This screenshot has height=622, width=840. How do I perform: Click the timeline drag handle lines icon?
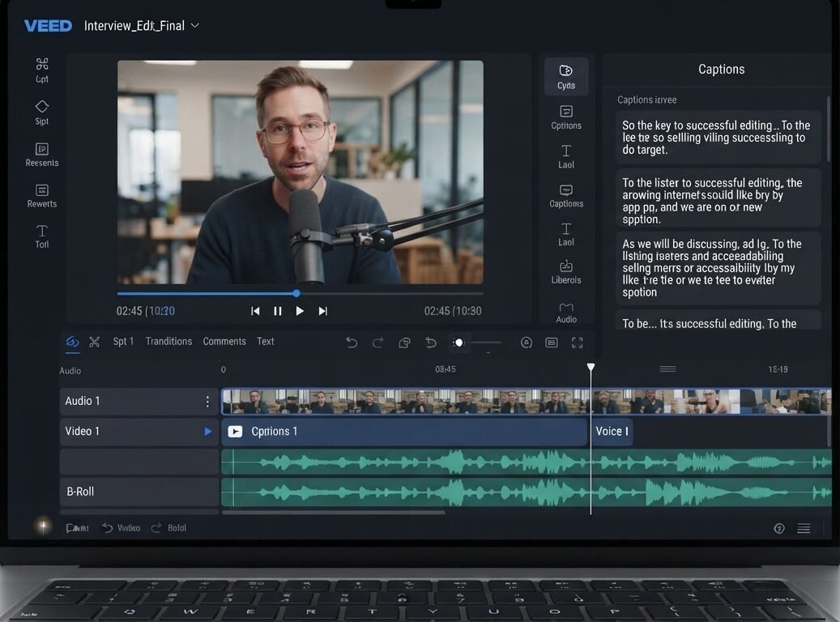click(667, 369)
